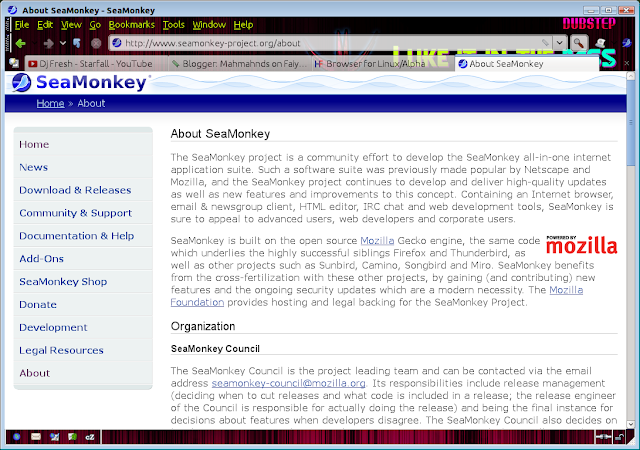Screen dimensions: 640x450
Task: Click the vertical scrollbar thumb
Action: coord(631,123)
